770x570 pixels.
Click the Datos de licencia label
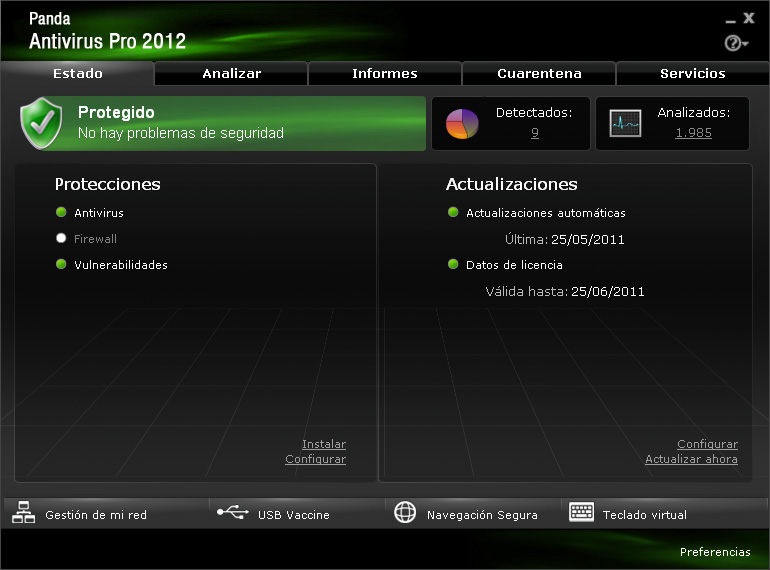(x=514, y=265)
